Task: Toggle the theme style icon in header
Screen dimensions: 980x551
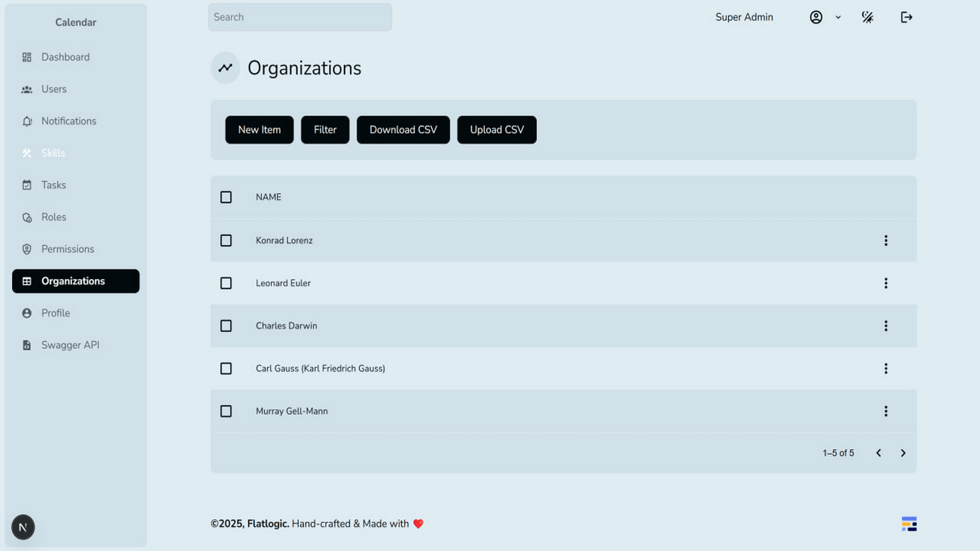Action: 868,17
